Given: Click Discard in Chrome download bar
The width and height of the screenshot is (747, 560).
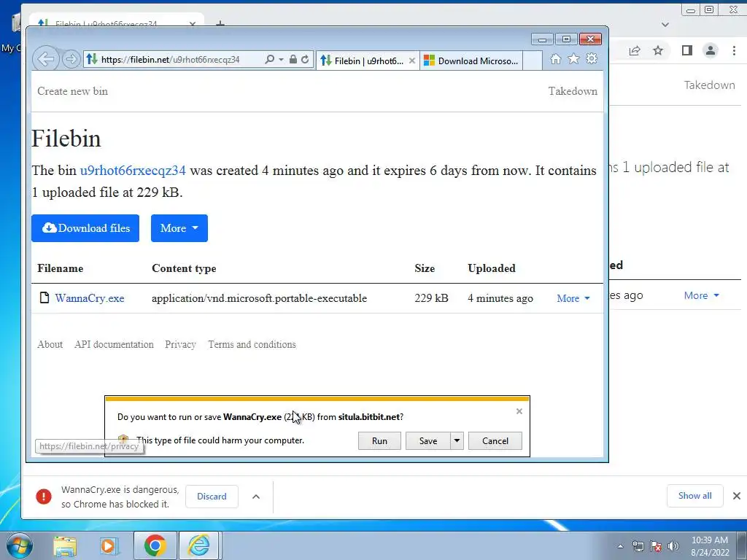Looking at the screenshot, I should point(212,496).
